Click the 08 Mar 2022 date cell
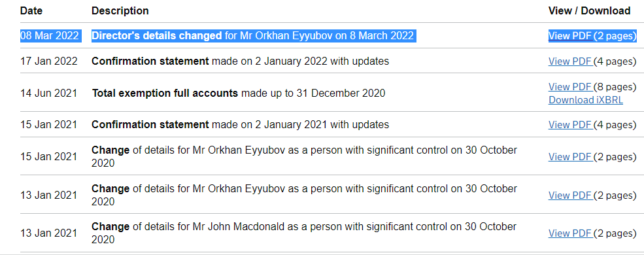 [49, 36]
